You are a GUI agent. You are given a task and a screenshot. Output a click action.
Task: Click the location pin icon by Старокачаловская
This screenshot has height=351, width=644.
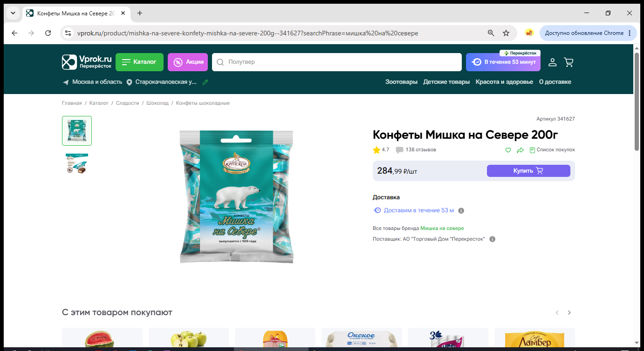(130, 82)
